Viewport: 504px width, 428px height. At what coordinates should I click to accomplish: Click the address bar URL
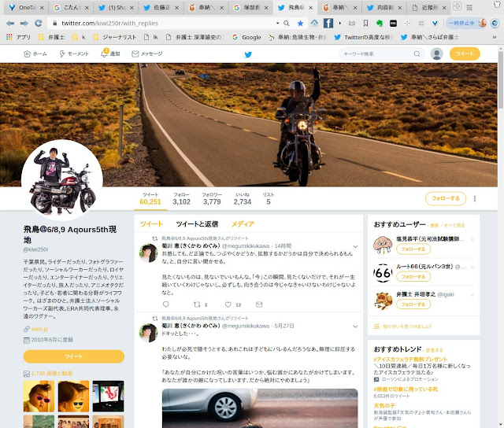tap(109, 23)
